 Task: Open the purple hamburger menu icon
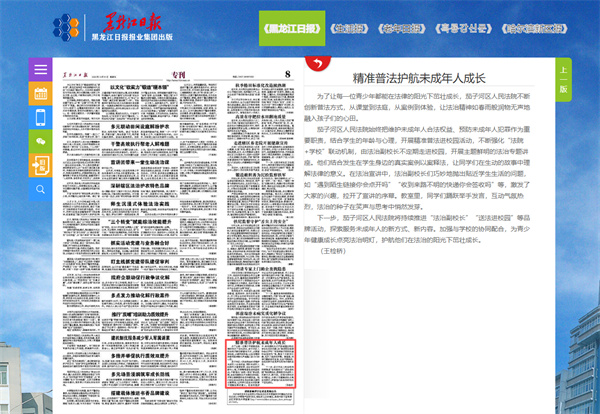point(40,70)
